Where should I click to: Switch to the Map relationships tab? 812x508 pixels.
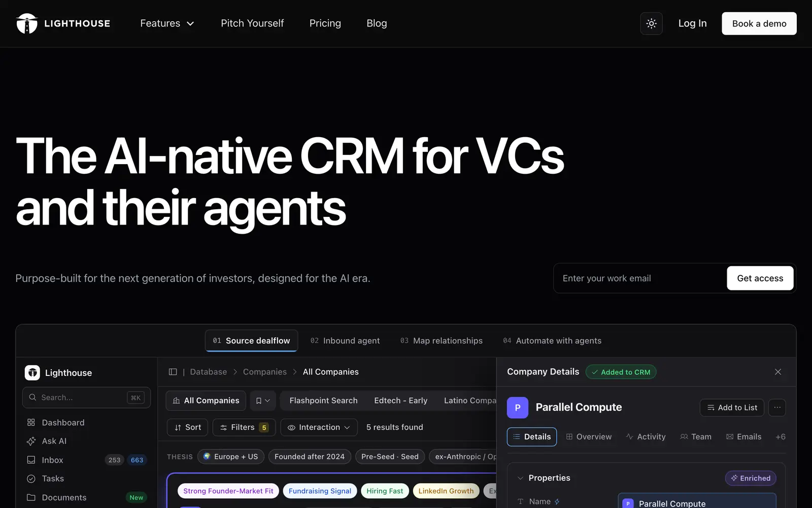441,340
